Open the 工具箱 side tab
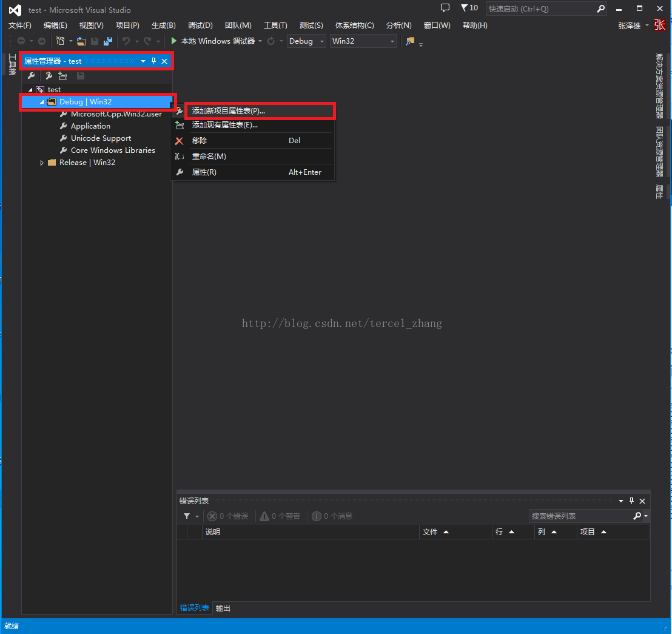 pyautogui.click(x=12, y=64)
